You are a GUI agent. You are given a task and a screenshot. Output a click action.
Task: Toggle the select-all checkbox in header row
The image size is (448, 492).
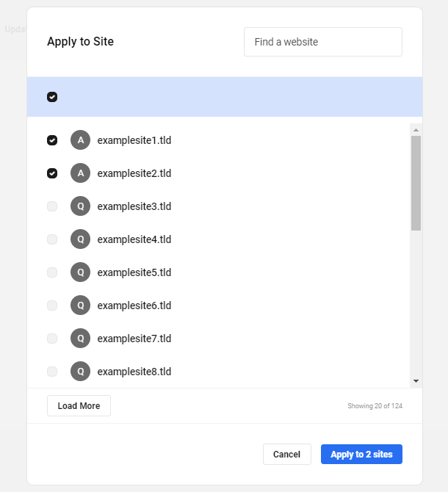pyautogui.click(x=52, y=97)
